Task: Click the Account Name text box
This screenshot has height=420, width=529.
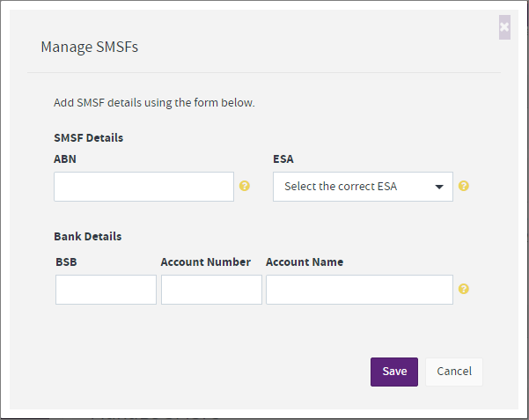Action: point(359,290)
